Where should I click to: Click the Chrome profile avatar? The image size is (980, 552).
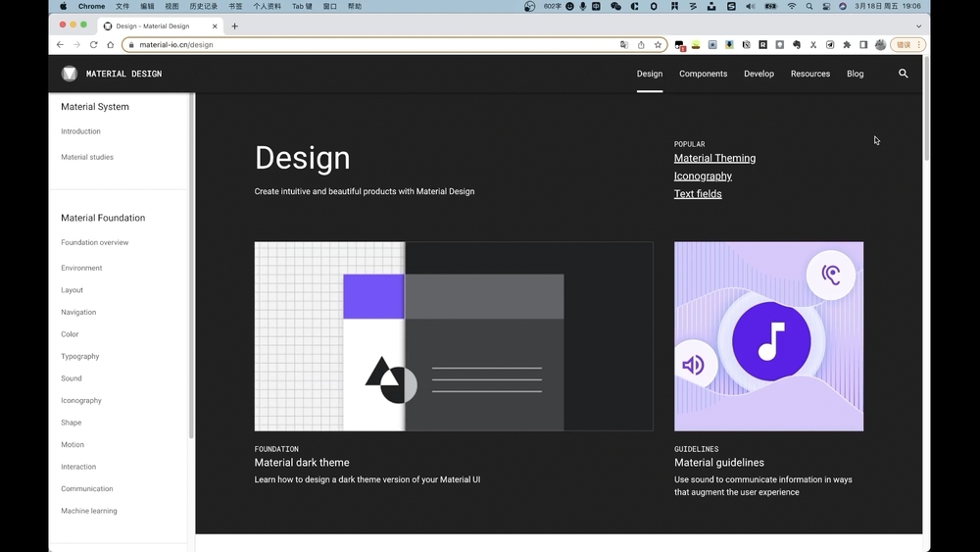point(881,44)
